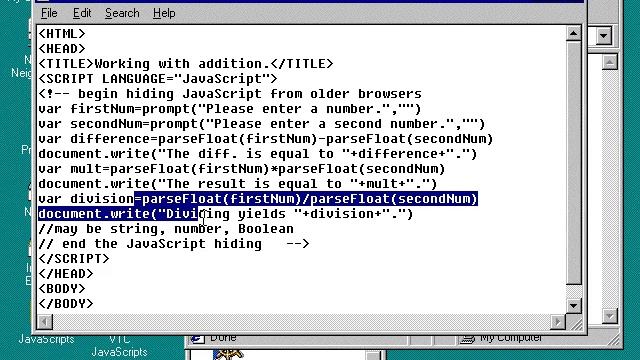This screenshot has height=360, width=640.
Task: Click the TITLE 'Working with addition.' line
Action: (186, 64)
